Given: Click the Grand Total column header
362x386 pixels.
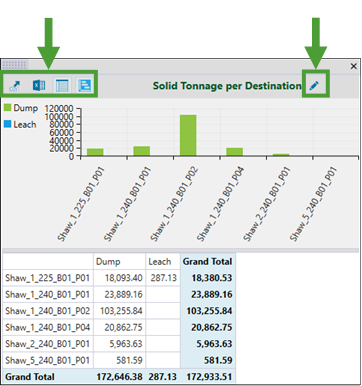Looking at the screenshot, I should 207,262.
